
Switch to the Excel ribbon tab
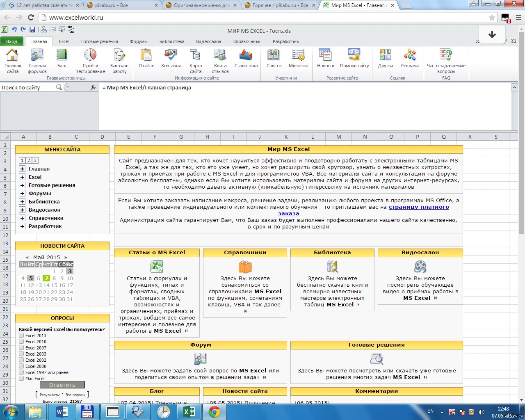click(64, 41)
